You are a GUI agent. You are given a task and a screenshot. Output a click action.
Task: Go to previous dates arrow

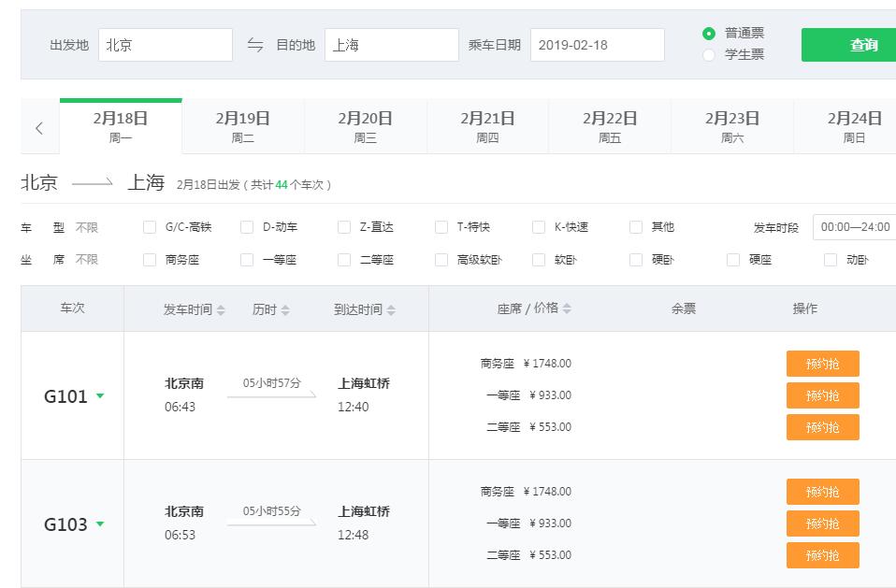click(x=39, y=128)
